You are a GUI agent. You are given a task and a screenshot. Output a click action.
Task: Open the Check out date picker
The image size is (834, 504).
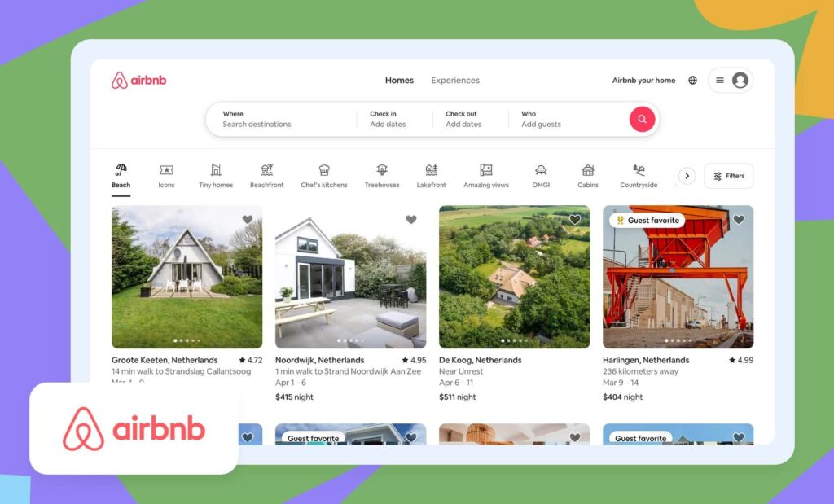click(470, 119)
